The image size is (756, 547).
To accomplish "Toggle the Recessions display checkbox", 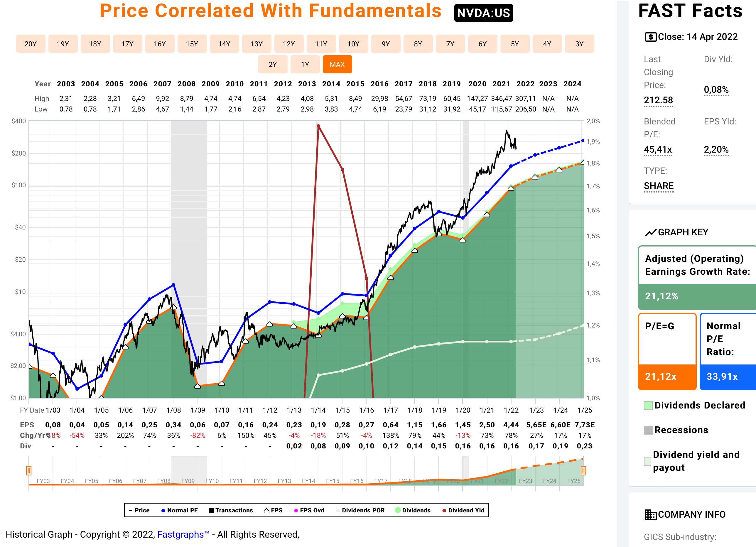I will [x=648, y=430].
